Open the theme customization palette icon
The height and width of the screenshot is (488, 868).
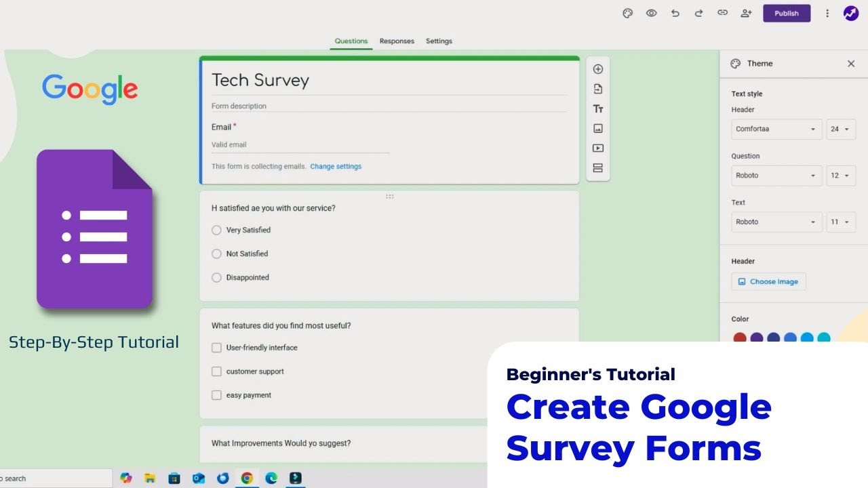click(x=627, y=13)
